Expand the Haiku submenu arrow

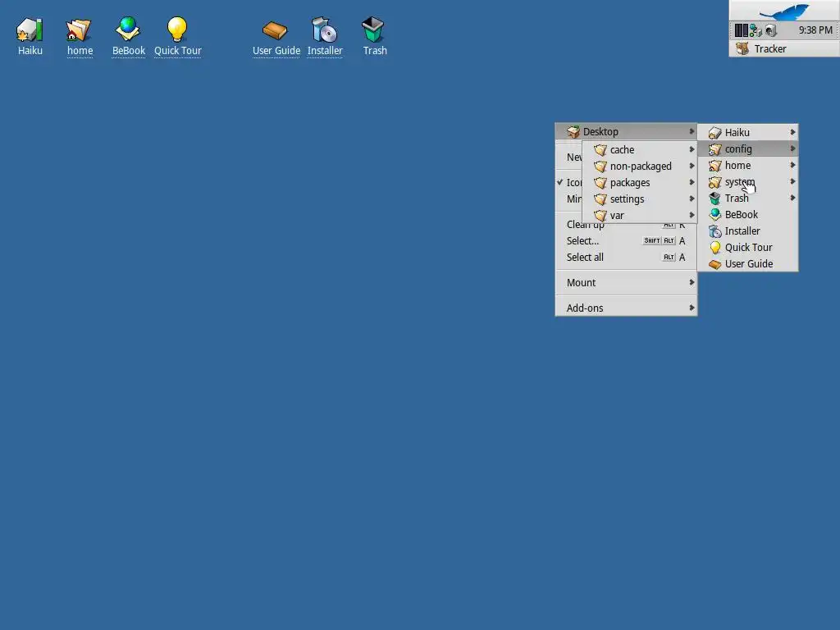(x=792, y=132)
